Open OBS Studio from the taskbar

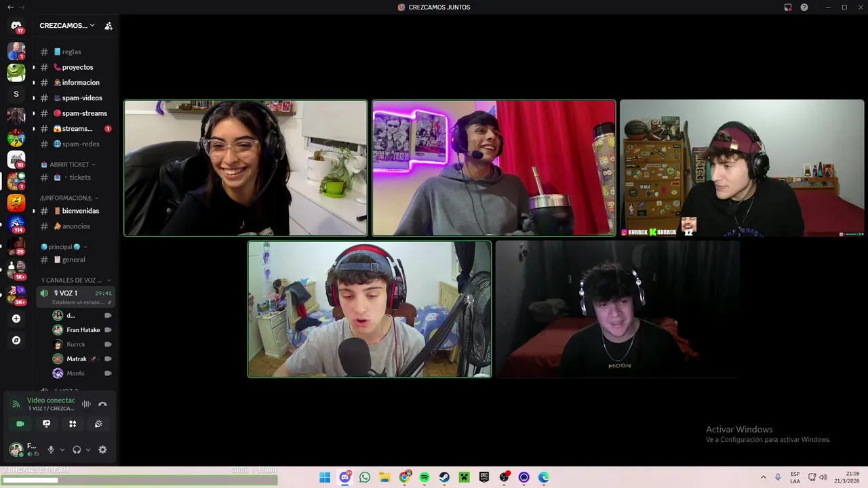click(x=504, y=477)
